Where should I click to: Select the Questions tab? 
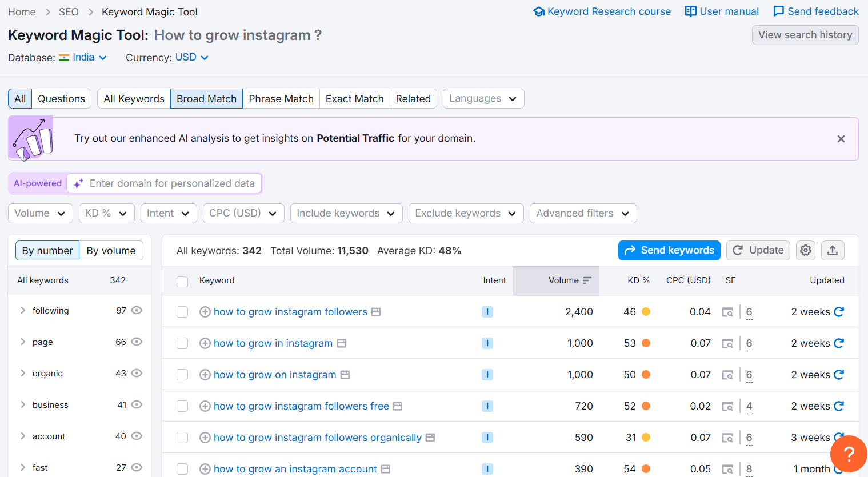point(61,99)
